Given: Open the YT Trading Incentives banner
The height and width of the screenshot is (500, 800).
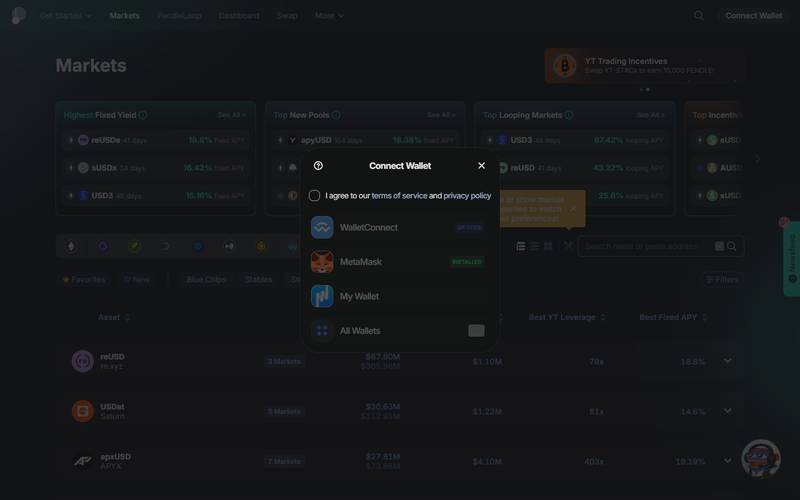Looking at the screenshot, I should (645, 65).
